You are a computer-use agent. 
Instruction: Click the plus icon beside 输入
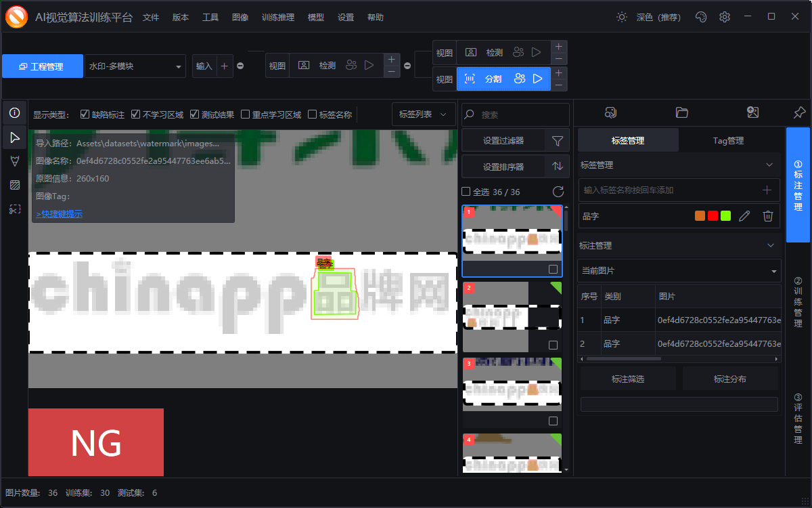225,66
